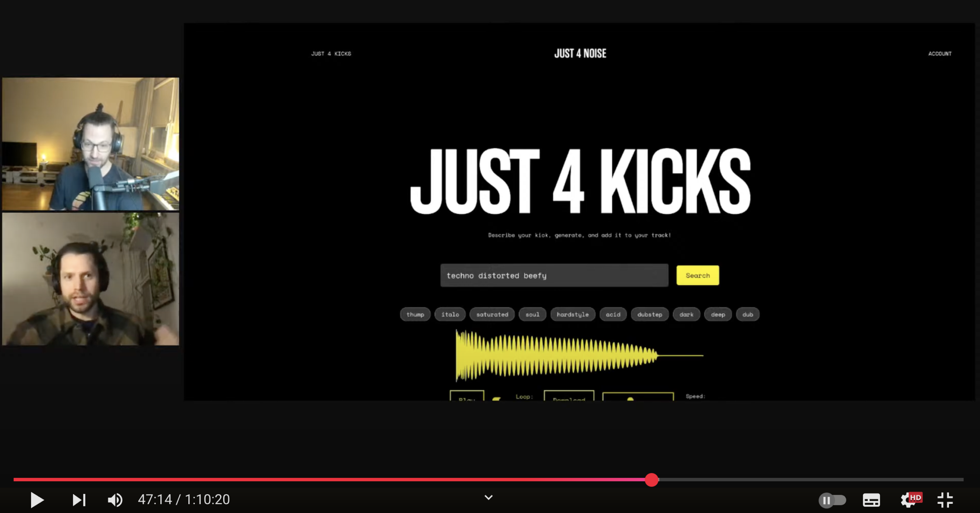Exit full screen mode
Screen dimensions: 980x513
pos(945,500)
